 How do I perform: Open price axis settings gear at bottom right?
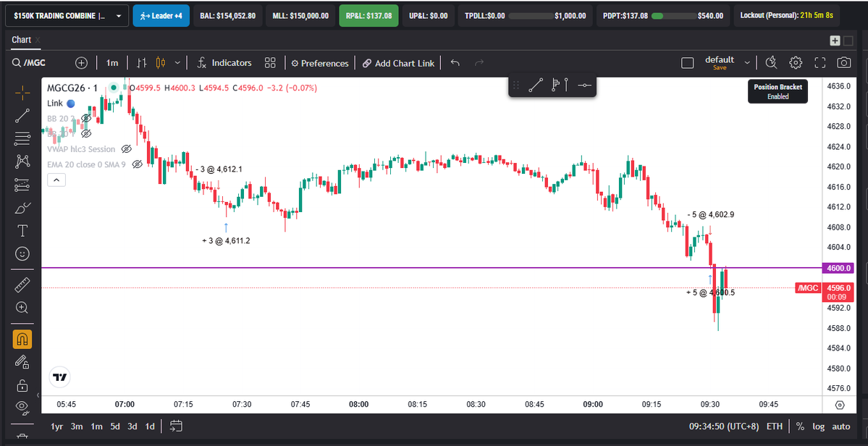click(840, 405)
